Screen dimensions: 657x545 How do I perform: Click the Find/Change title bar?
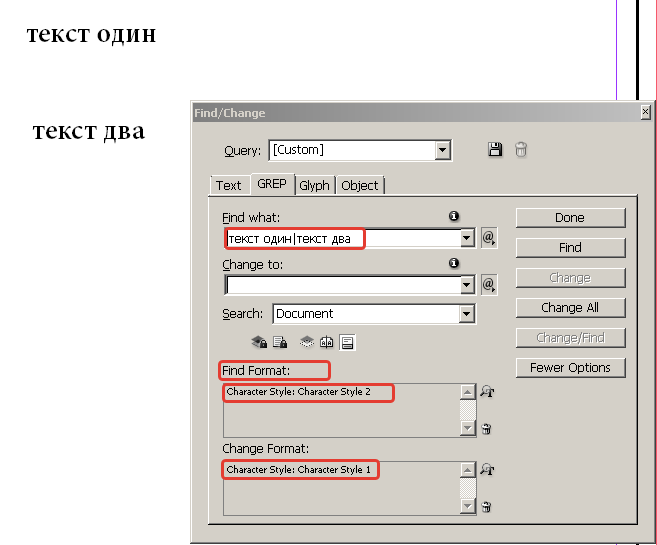pos(417,113)
